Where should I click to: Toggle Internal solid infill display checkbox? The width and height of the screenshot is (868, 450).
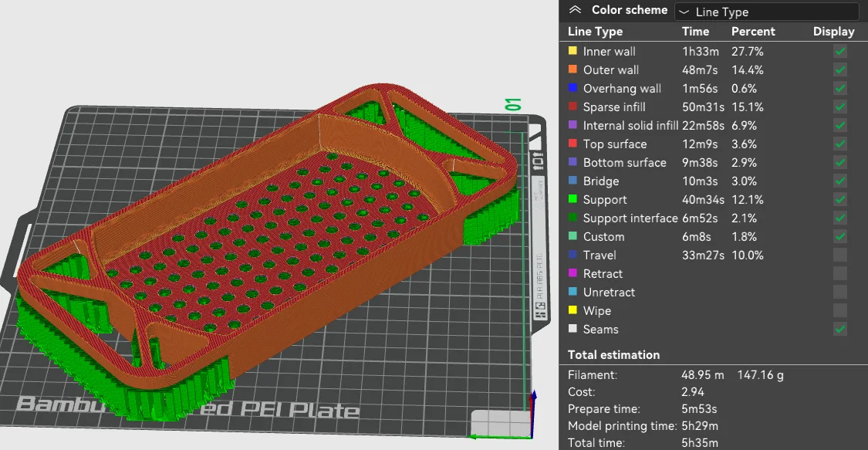pos(839,126)
